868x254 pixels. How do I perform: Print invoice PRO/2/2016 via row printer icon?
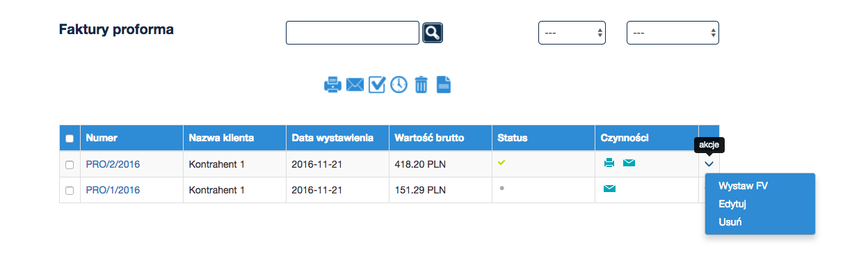(x=609, y=163)
